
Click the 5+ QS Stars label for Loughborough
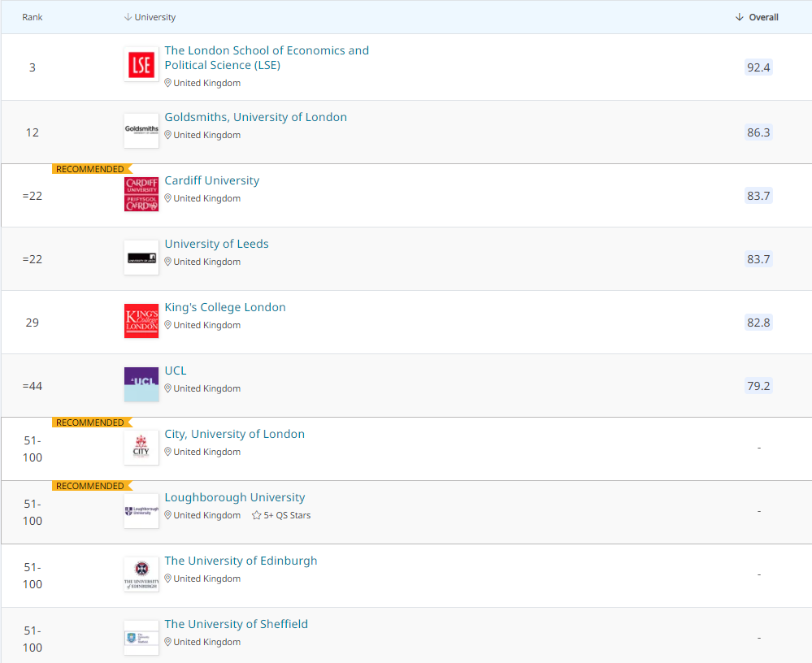[288, 515]
